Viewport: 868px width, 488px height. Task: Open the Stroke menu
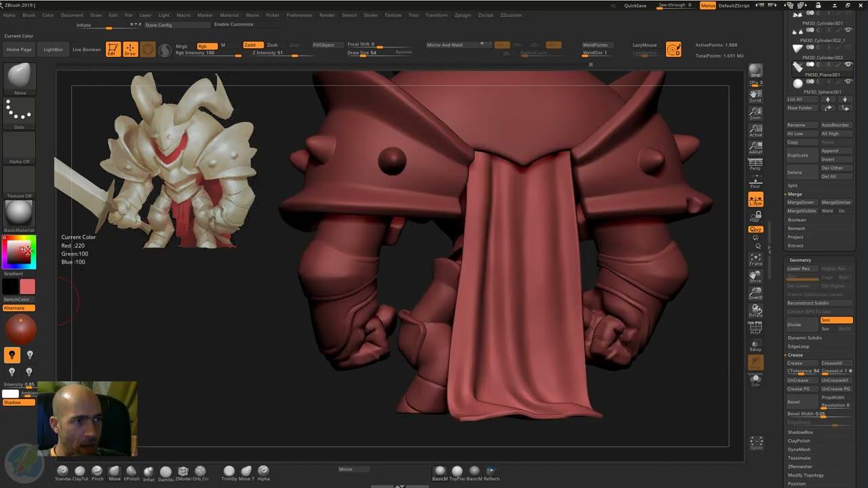[x=370, y=15]
